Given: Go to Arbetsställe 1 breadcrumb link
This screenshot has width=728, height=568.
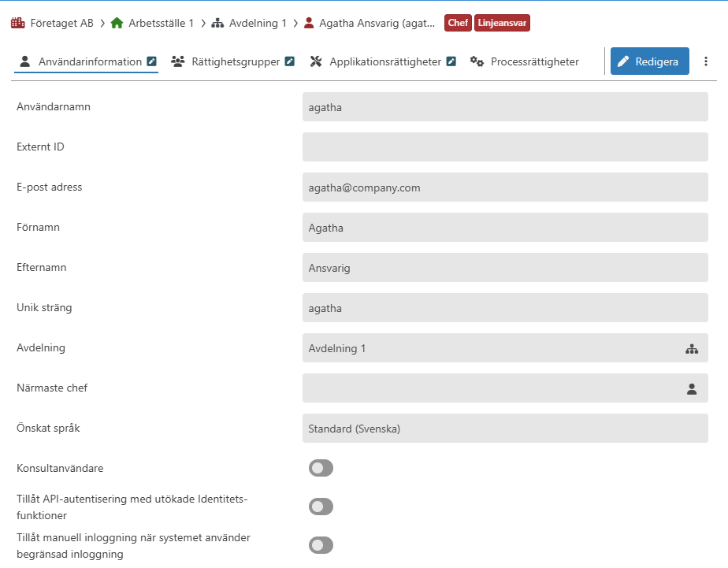Looking at the screenshot, I should (161, 23).
